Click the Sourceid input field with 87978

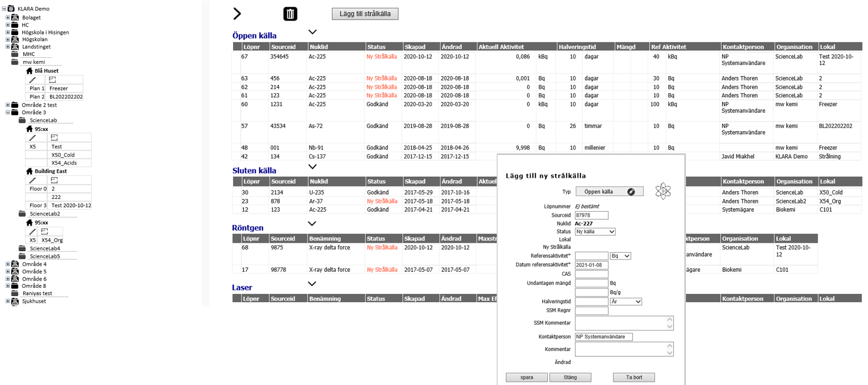[592, 216]
